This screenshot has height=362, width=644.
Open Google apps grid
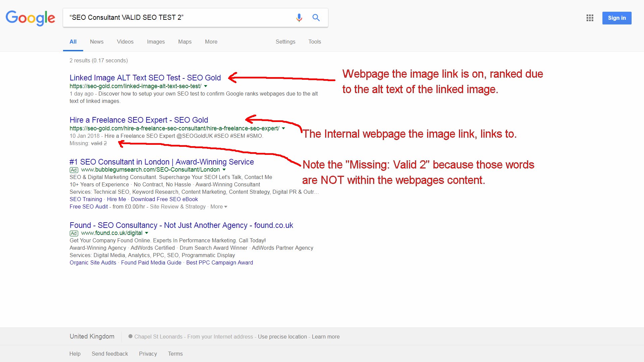pos(590,18)
